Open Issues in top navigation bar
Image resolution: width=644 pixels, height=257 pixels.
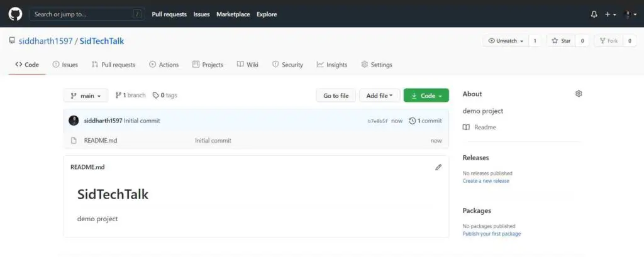[x=202, y=14]
